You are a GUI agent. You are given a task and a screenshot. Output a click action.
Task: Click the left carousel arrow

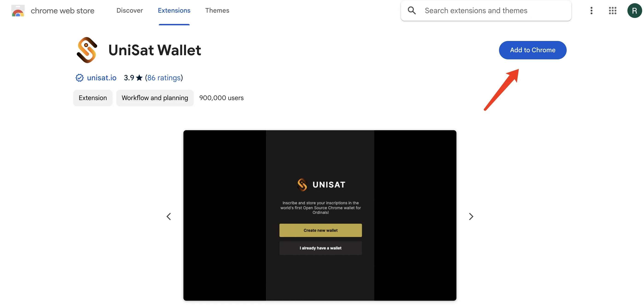pyautogui.click(x=169, y=215)
